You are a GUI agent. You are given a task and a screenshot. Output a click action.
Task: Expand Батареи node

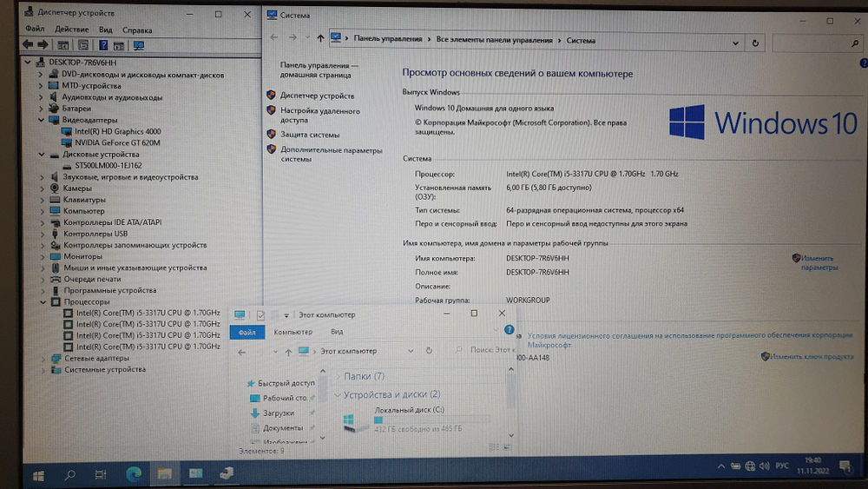pyautogui.click(x=40, y=109)
